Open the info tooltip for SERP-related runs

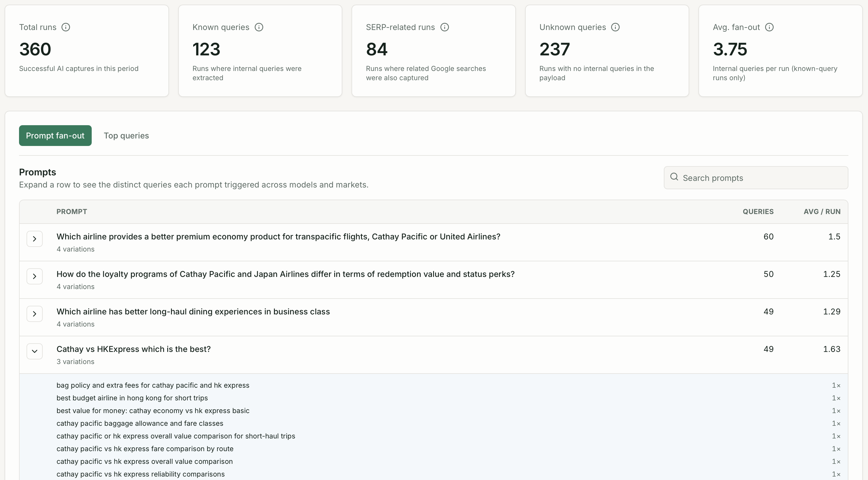[445, 27]
